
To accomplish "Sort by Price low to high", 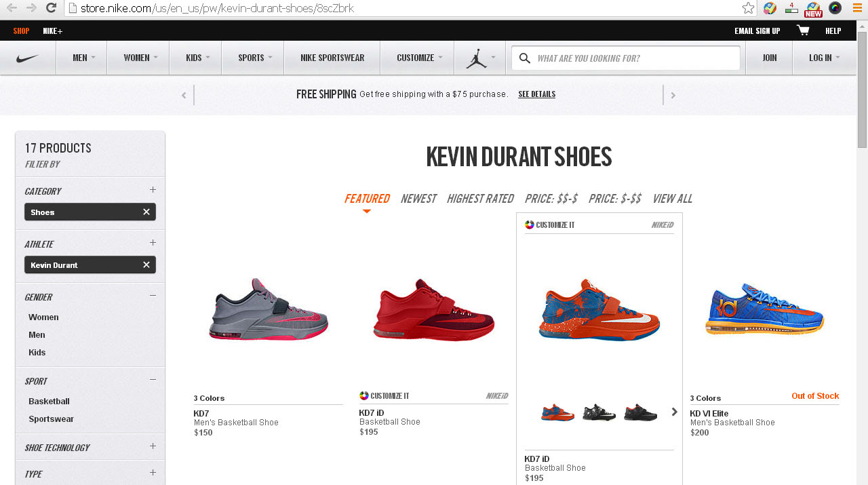I will pos(615,199).
